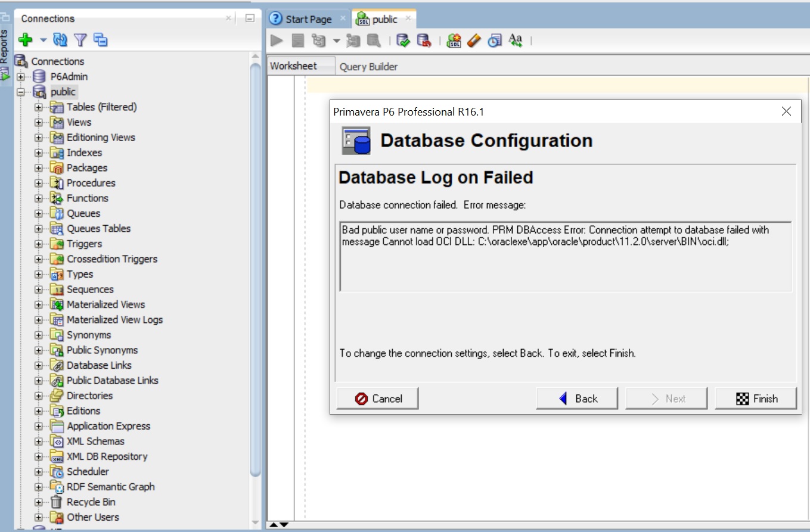This screenshot has width=810, height=532.
Task: Click the SQL worksheet editor line
Action: tap(558, 85)
